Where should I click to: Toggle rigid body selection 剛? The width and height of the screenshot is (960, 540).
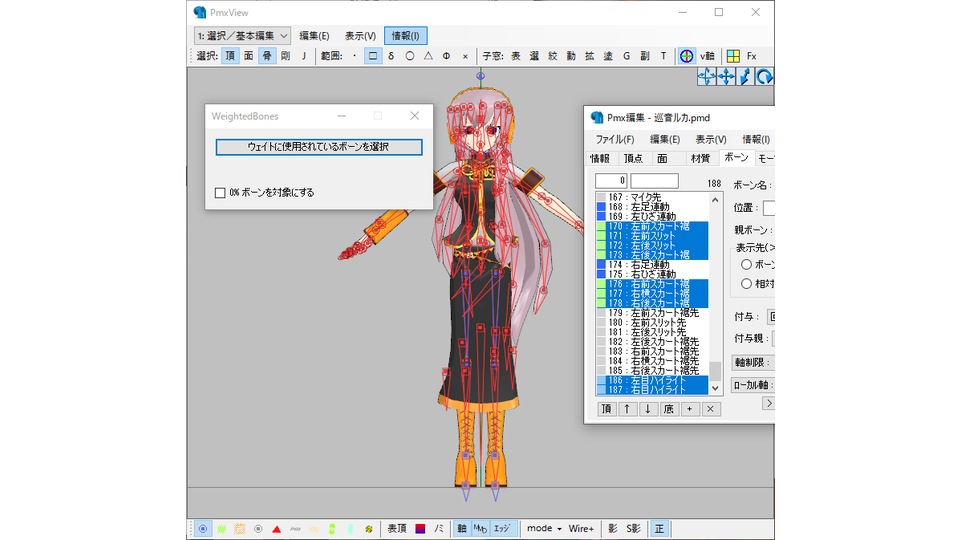[x=285, y=56]
